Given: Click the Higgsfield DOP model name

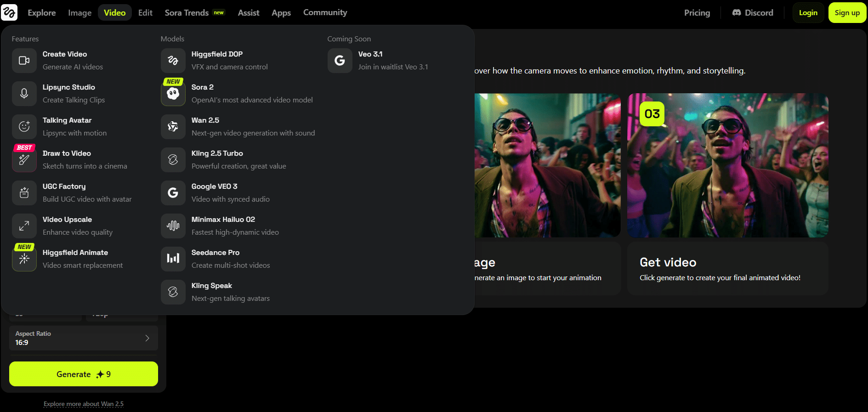Looking at the screenshot, I should 217,54.
